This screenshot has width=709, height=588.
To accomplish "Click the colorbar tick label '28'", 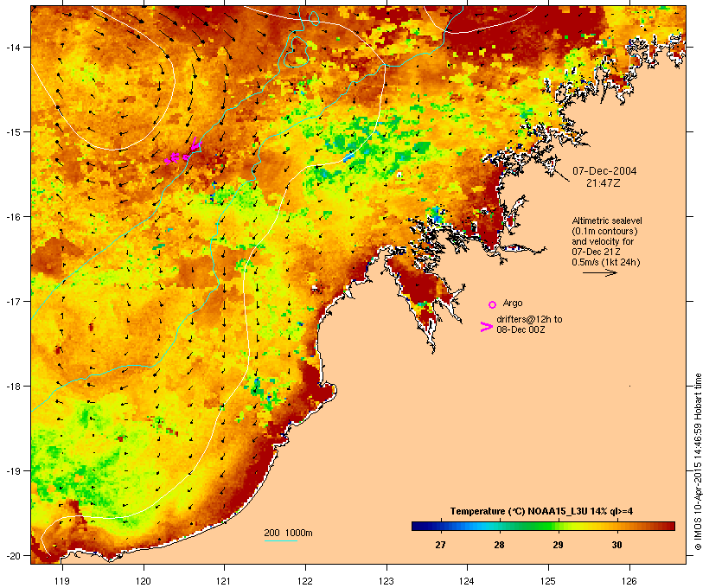I will click(x=499, y=545).
